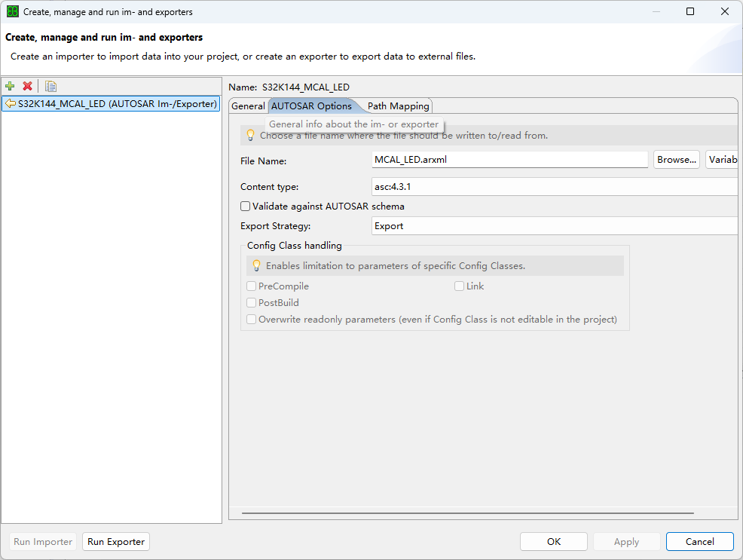743x560 pixels.
Task: Click the lightbulb hint icon beside file name tip
Action: point(251,136)
